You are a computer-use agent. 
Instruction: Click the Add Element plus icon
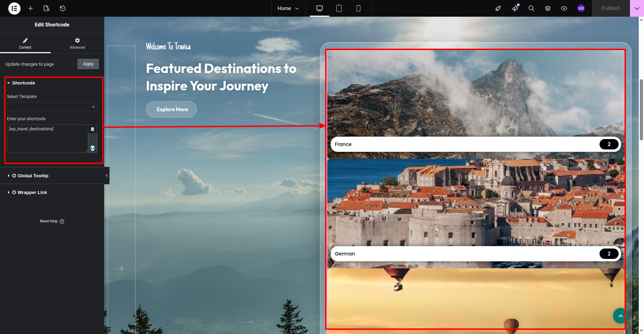(31, 8)
